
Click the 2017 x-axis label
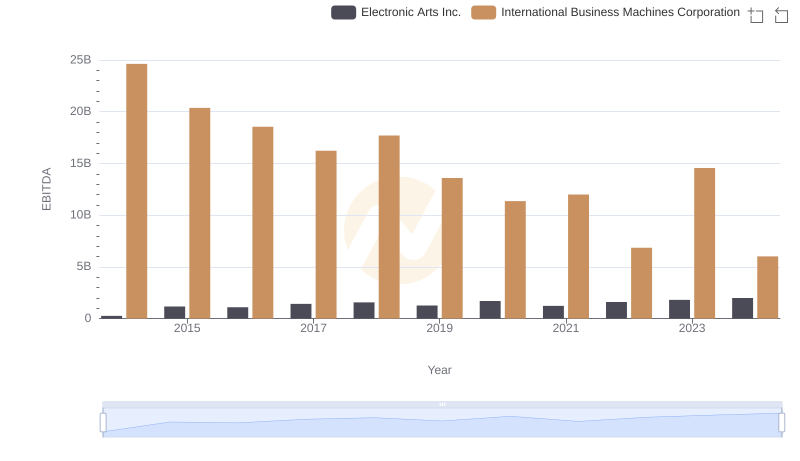click(313, 328)
